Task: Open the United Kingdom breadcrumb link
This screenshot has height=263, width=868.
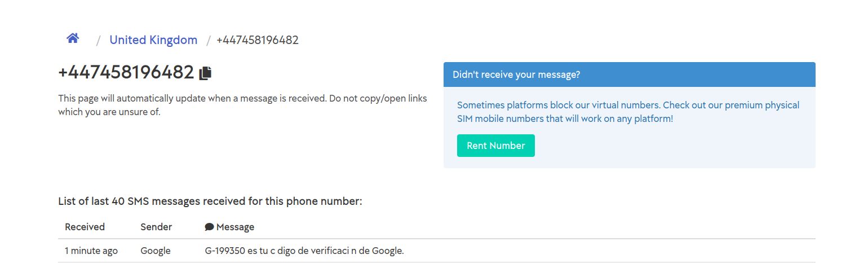Action: pyautogui.click(x=153, y=40)
